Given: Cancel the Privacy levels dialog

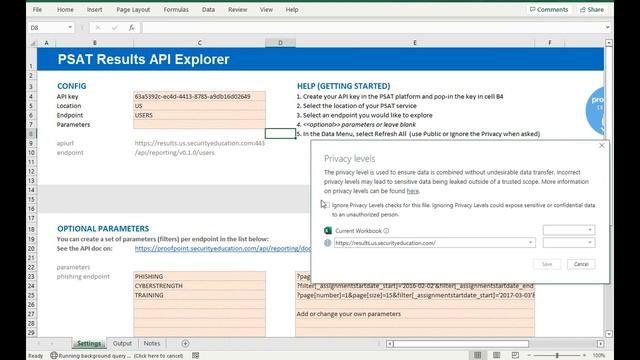Looking at the screenshot, I should [581, 264].
